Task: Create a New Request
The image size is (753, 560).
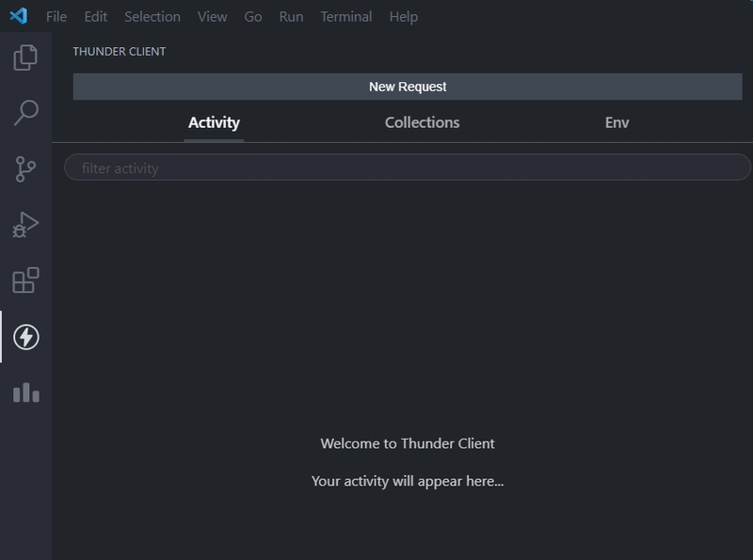Action: coord(408,87)
